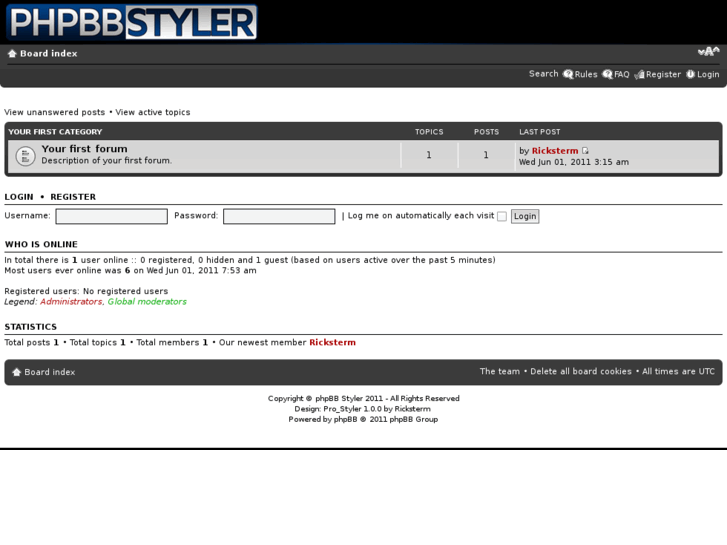Click 'All times are UTC' footer text
This screenshot has width=727, height=545.
click(678, 372)
